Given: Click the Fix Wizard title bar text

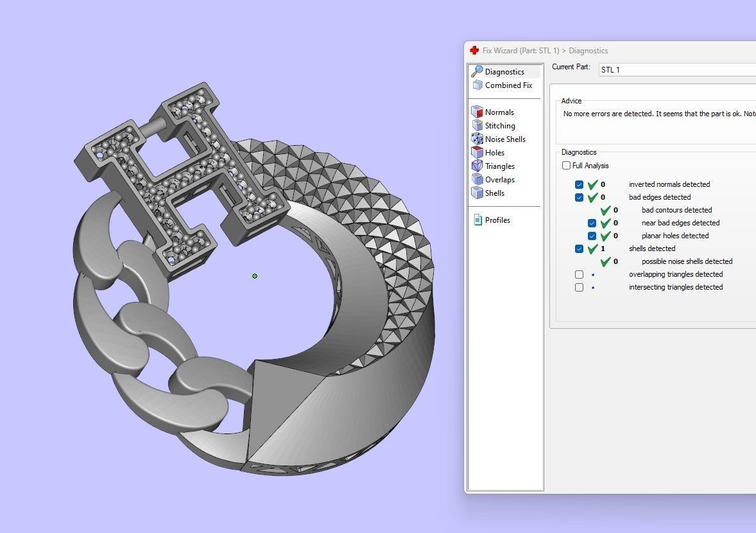Looking at the screenshot, I should tap(545, 51).
